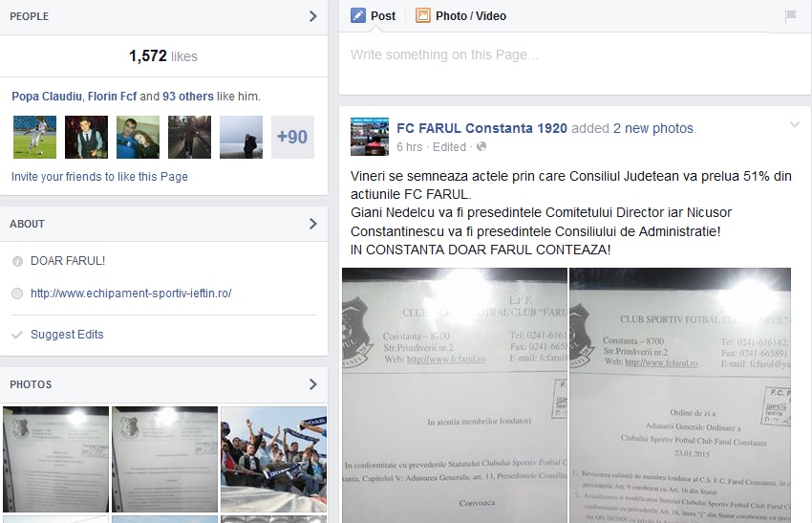
Task: Click the PHOTOS section header
Action: pos(163,384)
